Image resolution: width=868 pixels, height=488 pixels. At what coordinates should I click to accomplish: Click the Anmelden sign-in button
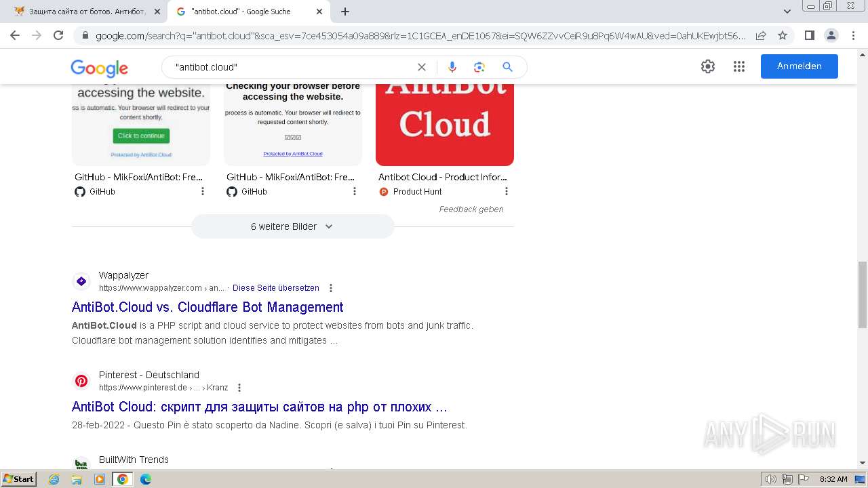pyautogui.click(x=800, y=66)
